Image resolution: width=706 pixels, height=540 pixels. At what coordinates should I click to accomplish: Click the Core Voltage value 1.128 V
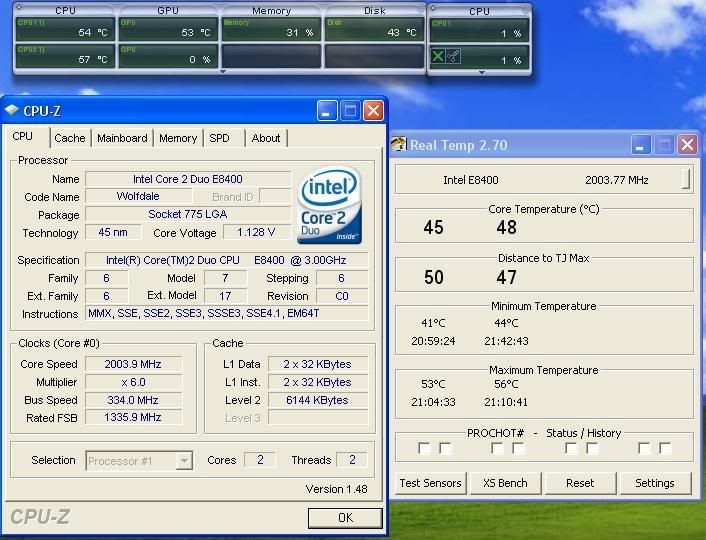(256, 232)
